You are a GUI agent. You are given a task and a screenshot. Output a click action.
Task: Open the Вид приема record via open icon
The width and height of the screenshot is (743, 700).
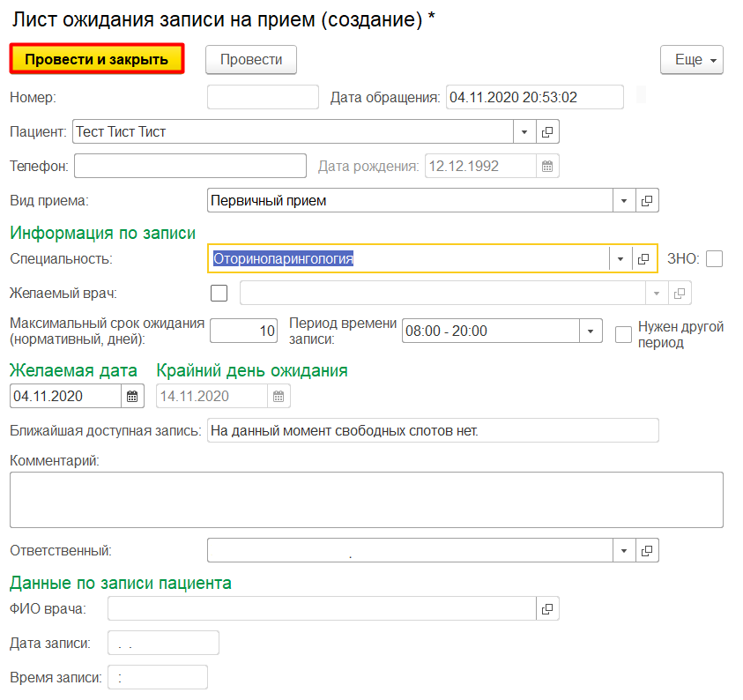(x=647, y=201)
